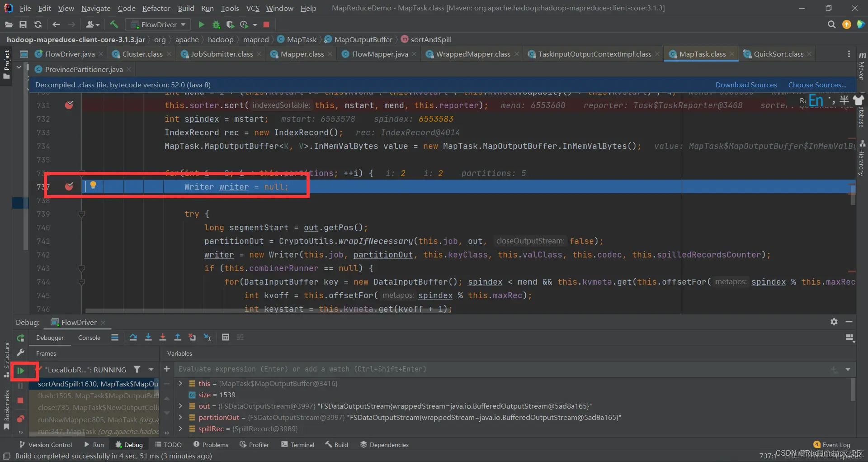
Task: Filter frames with the funnel icon
Action: click(137, 370)
